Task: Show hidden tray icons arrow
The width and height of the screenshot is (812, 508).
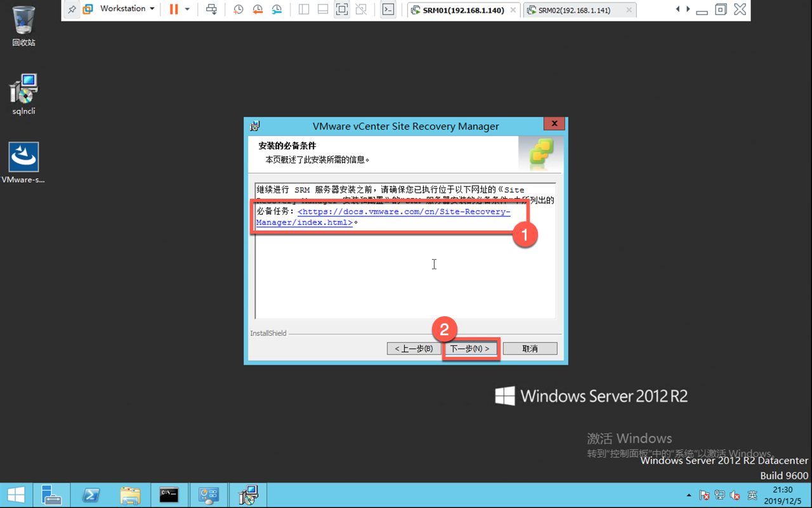Action: tap(689, 495)
